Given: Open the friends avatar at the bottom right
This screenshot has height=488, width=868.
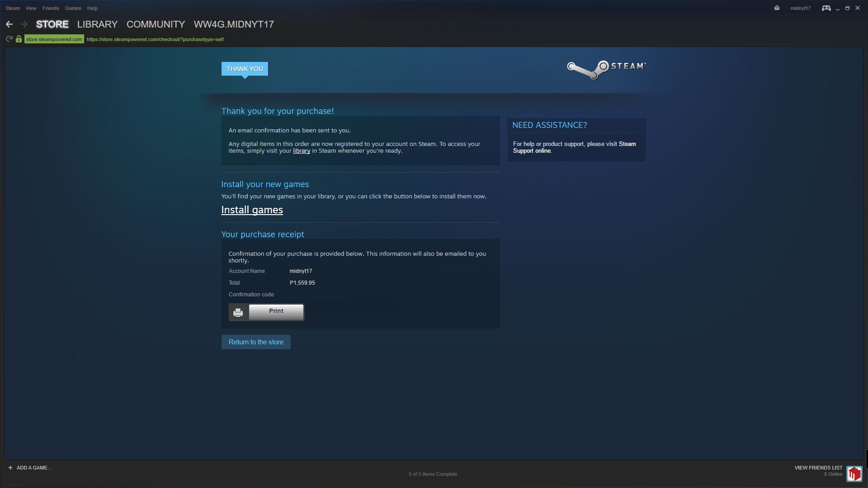Looking at the screenshot, I should [854, 474].
